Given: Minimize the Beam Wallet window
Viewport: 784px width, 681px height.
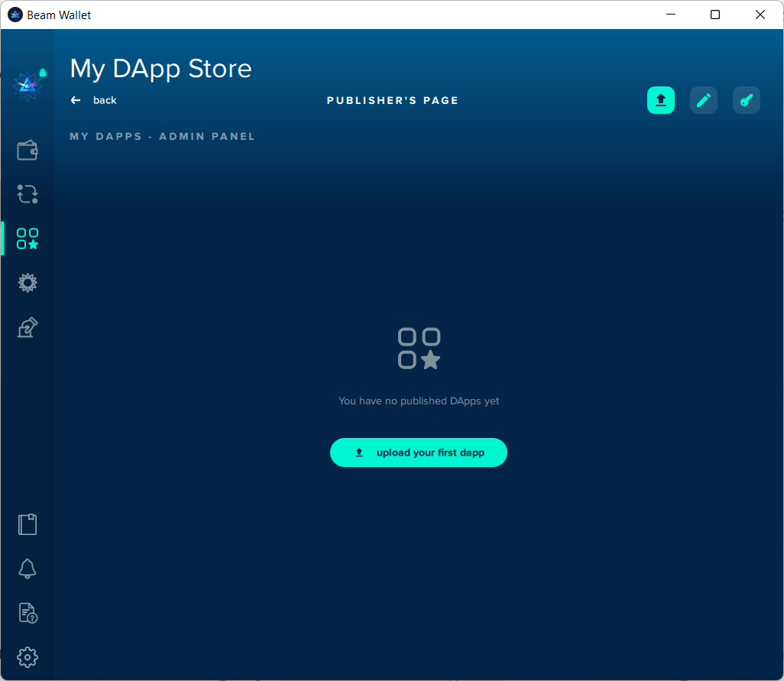Looking at the screenshot, I should [x=670, y=15].
